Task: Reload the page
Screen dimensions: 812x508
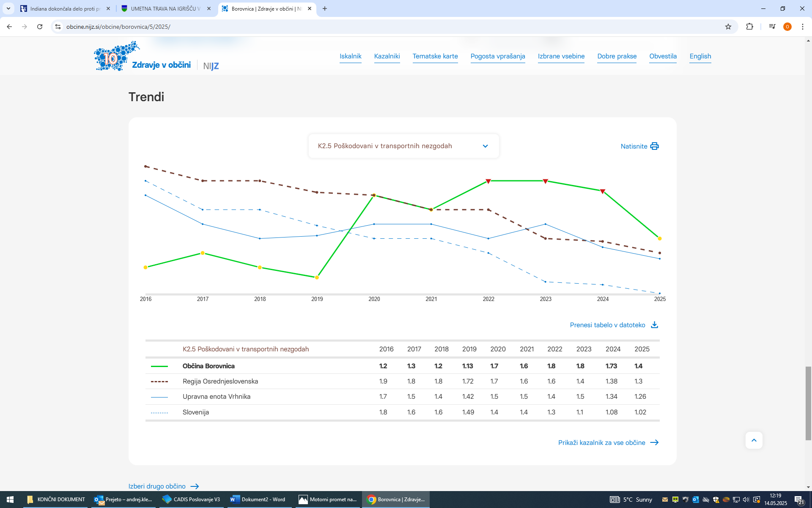Action: click(40, 27)
